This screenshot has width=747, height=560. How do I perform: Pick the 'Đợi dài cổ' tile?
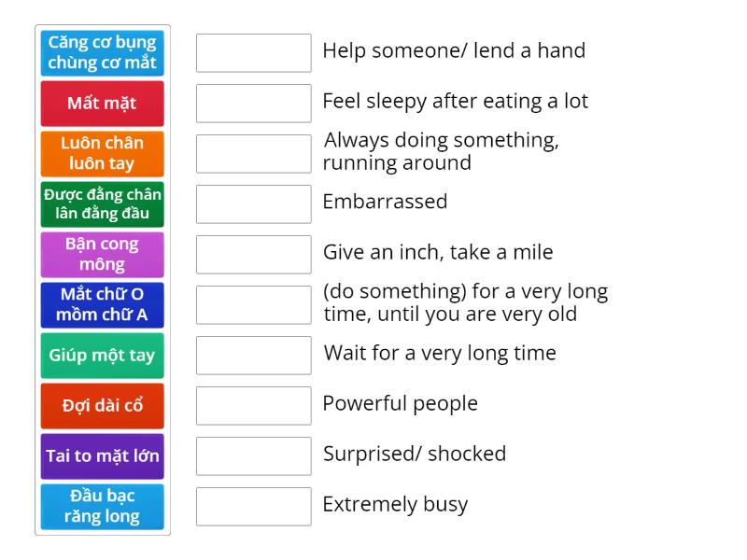click(x=103, y=406)
